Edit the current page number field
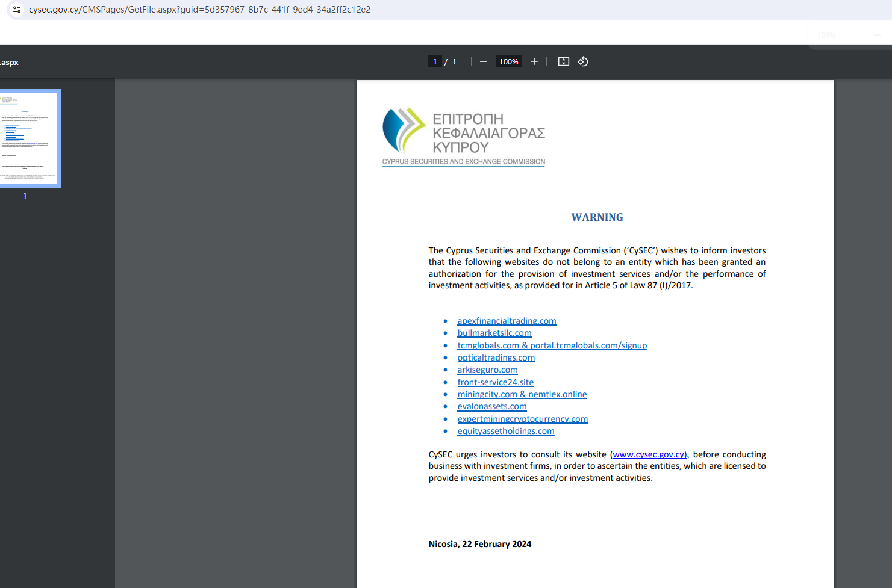Screen dimensions: 892x588 tap(435, 61)
